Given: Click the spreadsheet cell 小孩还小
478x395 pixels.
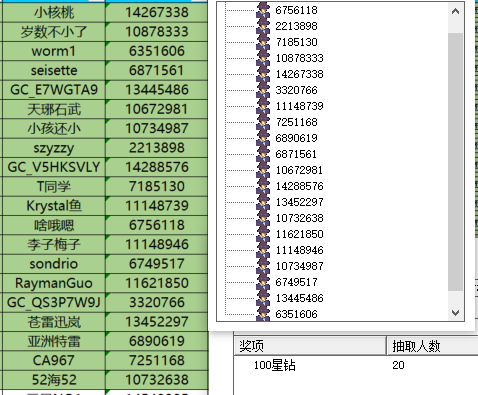Looking at the screenshot, I should click(54, 129).
